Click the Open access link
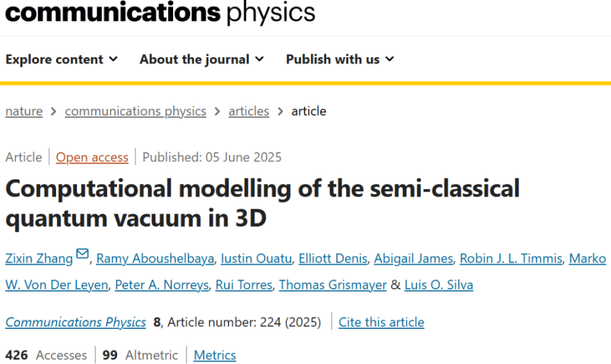 pyautogui.click(x=92, y=157)
